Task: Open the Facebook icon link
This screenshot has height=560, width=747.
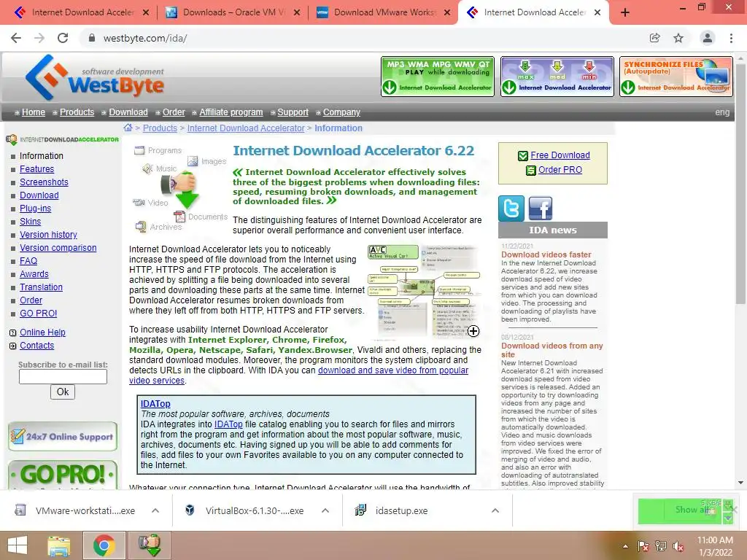Action: [x=541, y=208]
